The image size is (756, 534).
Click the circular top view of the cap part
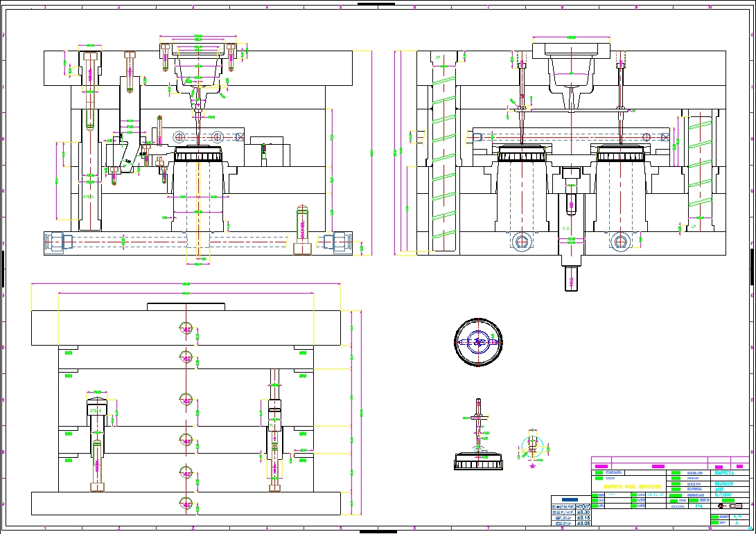[477, 341]
